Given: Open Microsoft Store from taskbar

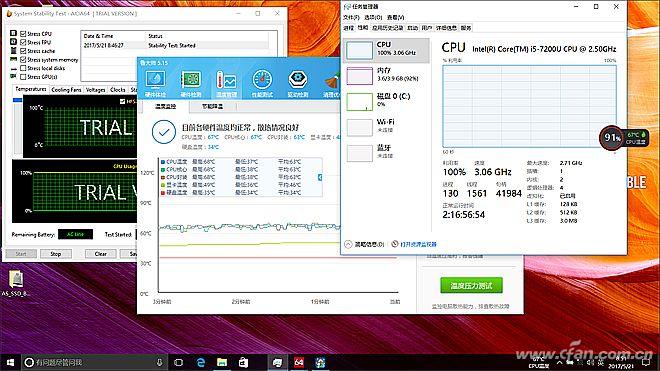Looking at the screenshot, I should pos(243,362).
